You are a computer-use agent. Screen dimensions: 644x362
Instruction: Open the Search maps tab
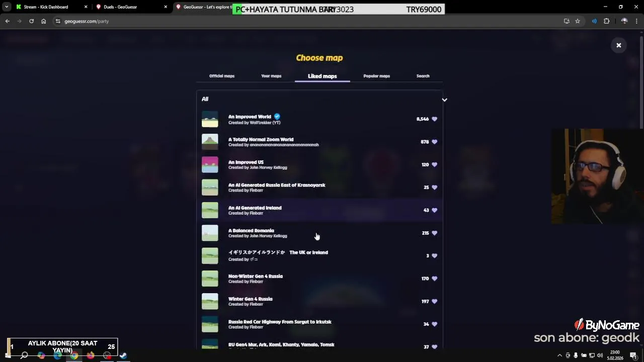[x=423, y=76]
